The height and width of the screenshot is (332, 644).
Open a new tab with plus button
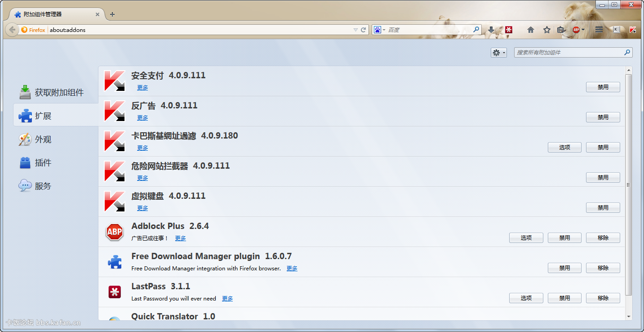pos(112,14)
